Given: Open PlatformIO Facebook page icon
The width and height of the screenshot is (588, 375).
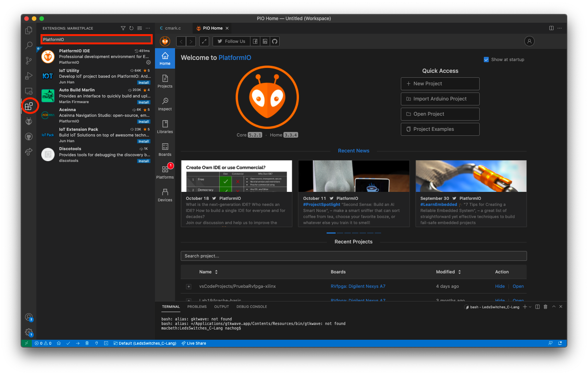Looking at the screenshot, I should [255, 41].
